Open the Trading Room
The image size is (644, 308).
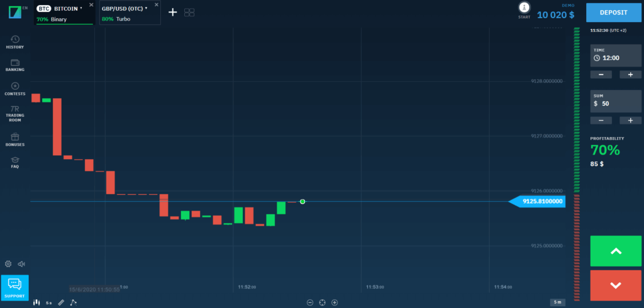point(15,112)
